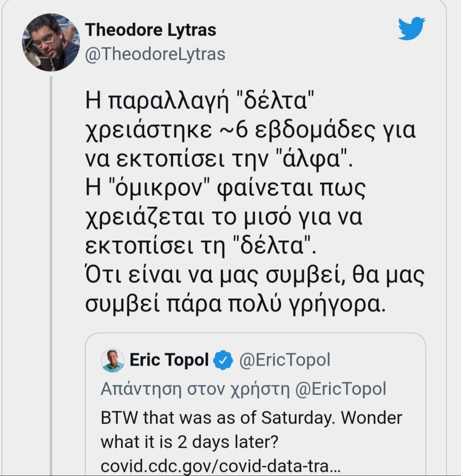
Task: Click the blue verified badge
Action: click(223, 360)
